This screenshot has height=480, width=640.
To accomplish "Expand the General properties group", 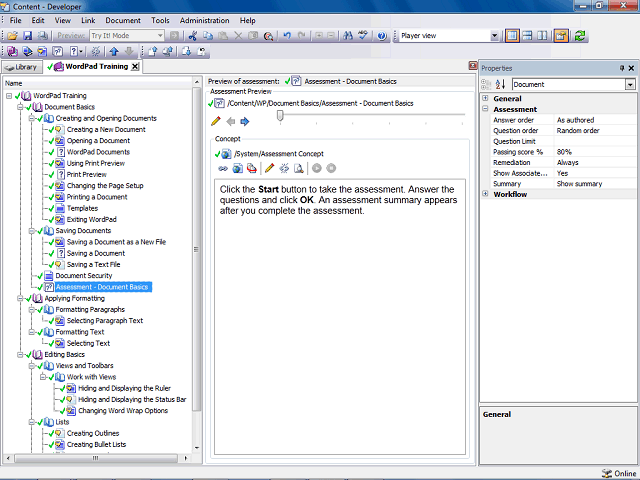I will (x=485, y=98).
